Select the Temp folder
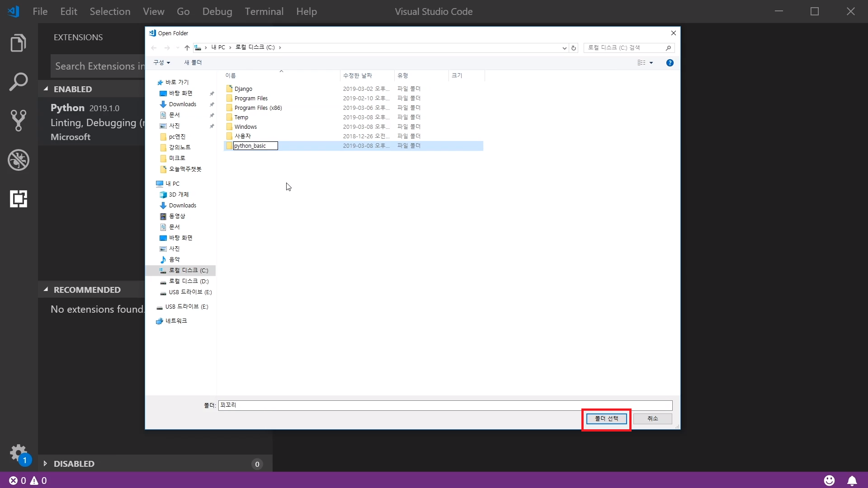Viewport: 868px width, 488px height. click(x=241, y=117)
